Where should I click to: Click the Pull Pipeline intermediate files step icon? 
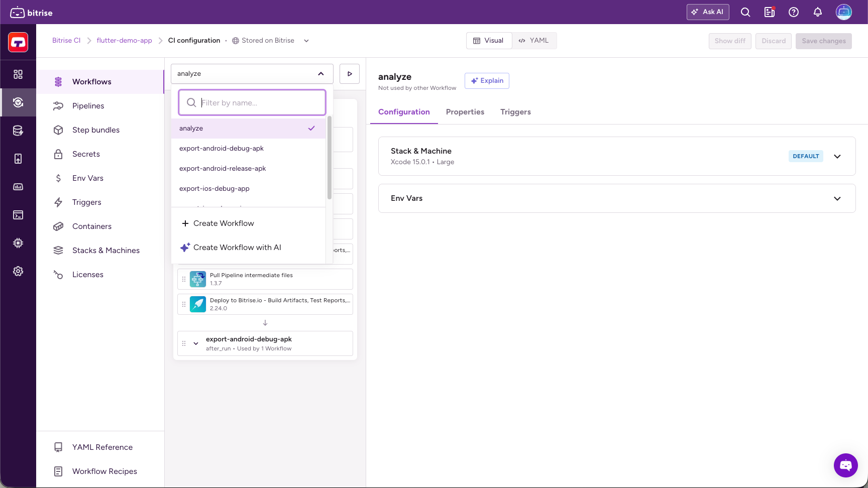click(x=198, y=279)
